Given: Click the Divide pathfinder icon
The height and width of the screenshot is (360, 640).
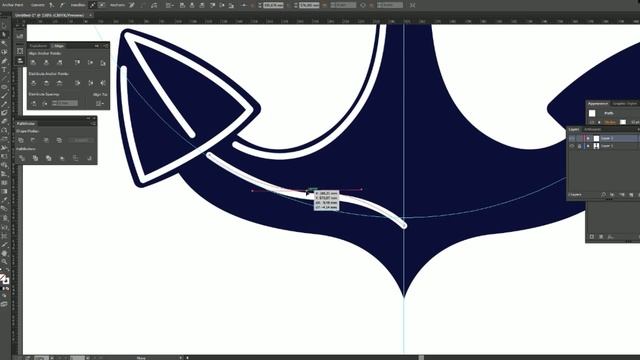Looking at the screenshot, I should [x=22, y=158].
